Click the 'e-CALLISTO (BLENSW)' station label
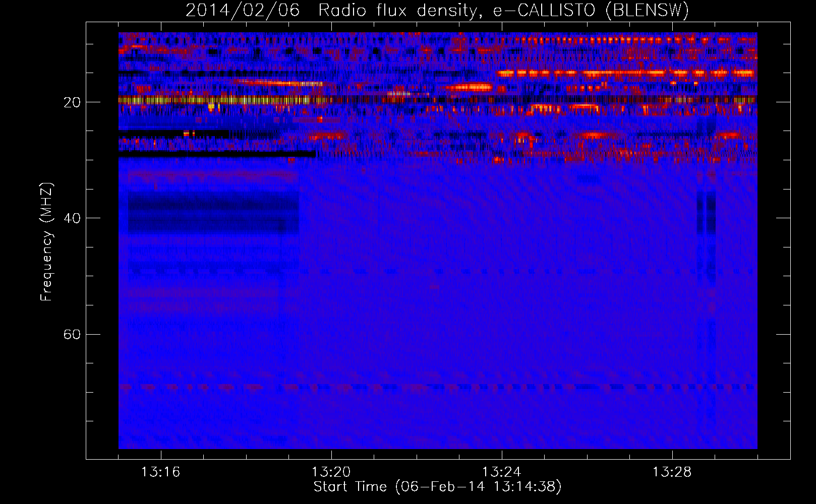 591,11
